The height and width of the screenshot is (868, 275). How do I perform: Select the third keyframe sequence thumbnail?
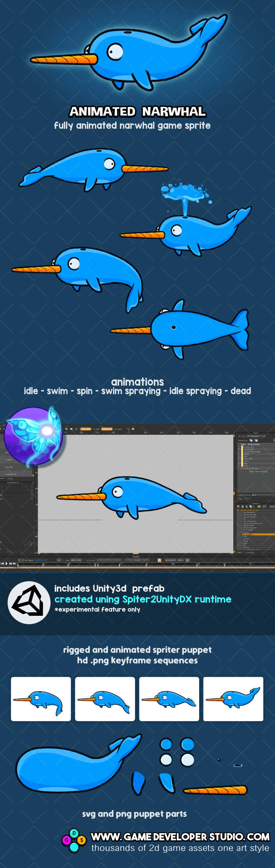click(169, 699)
